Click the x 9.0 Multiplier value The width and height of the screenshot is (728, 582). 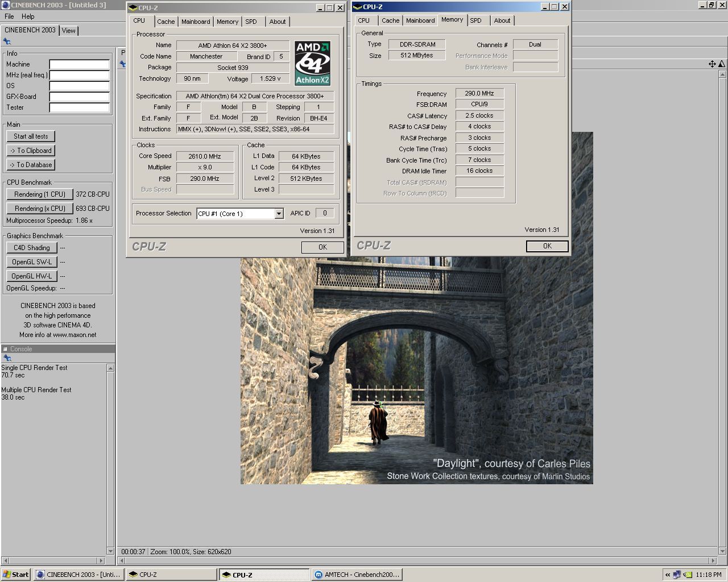(205, 167)
